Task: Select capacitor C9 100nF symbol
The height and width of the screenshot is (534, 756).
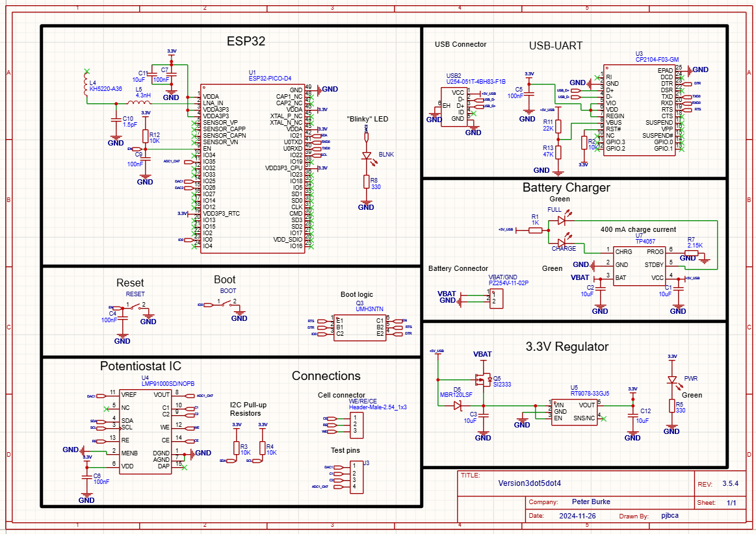Action: click(145, 159)
